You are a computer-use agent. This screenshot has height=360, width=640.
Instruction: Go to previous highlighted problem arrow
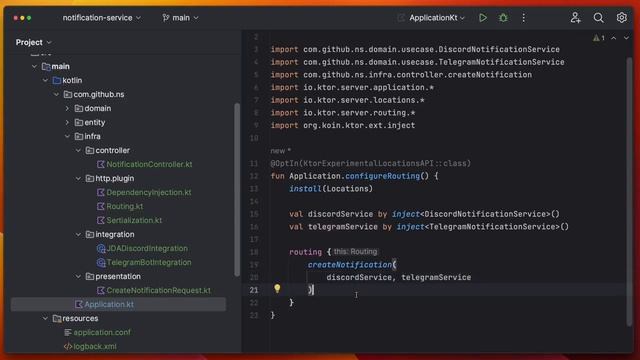pyautogui.click(x=613, y=38)
